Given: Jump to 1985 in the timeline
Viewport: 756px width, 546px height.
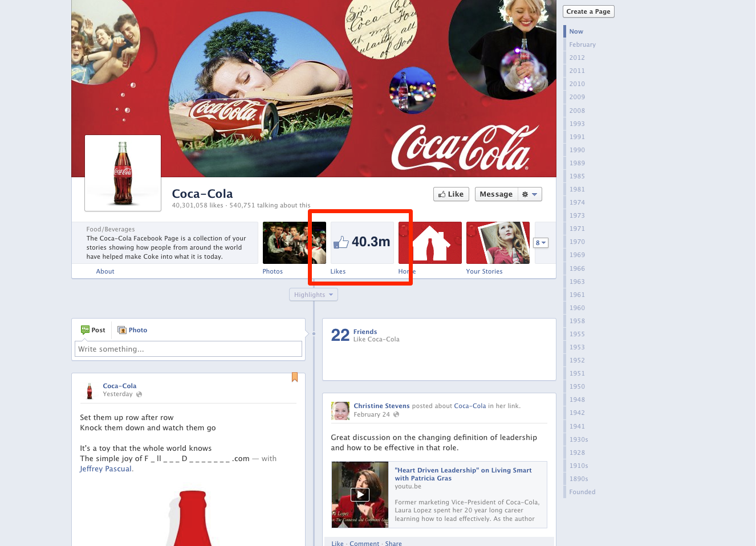Looking at the screenshot, I should point(577,176).
